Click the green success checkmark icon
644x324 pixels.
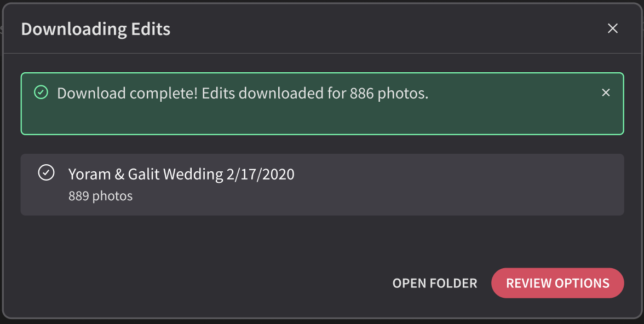(41, 92)
